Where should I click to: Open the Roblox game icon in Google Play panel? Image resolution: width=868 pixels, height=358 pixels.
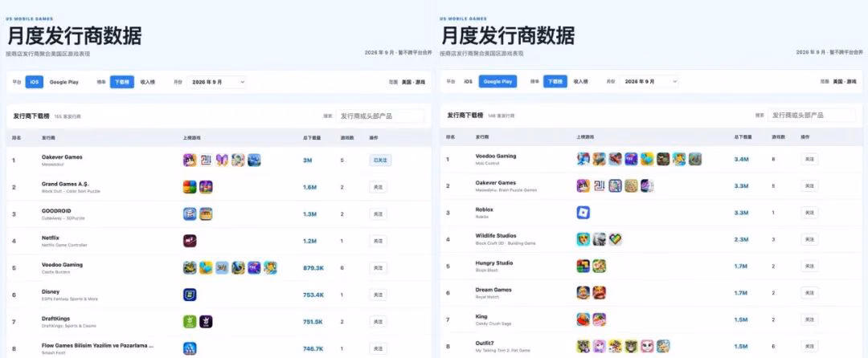pos(583,213)
